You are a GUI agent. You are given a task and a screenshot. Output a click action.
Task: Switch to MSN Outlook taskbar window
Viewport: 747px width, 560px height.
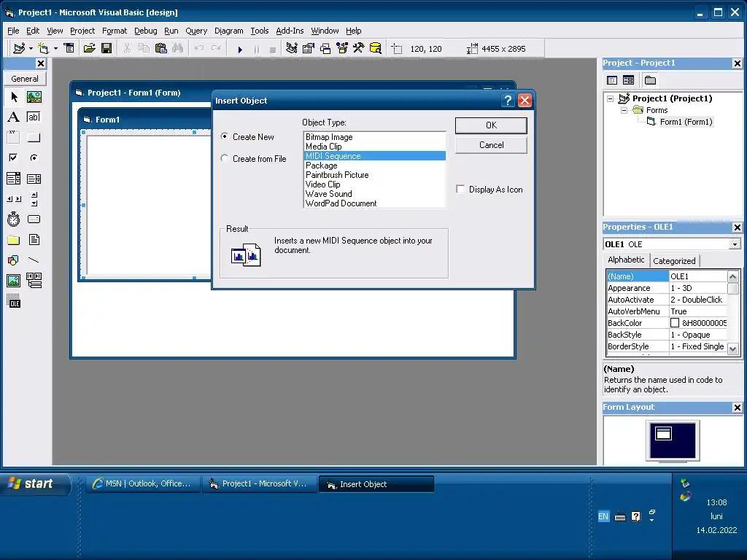click(x=143, y=484)
